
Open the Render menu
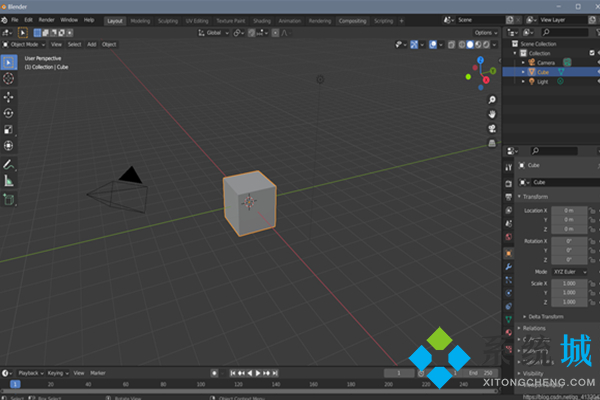pos(46,20)
